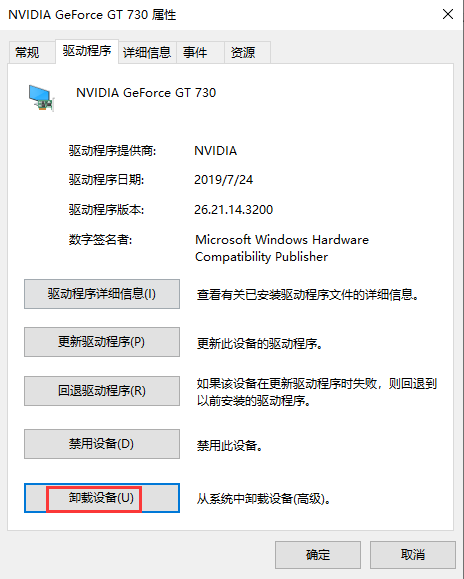Viewport: 464px width, 579px height.
Task: Disable device with 禁用设备(D) button
Action: [102, 444]
